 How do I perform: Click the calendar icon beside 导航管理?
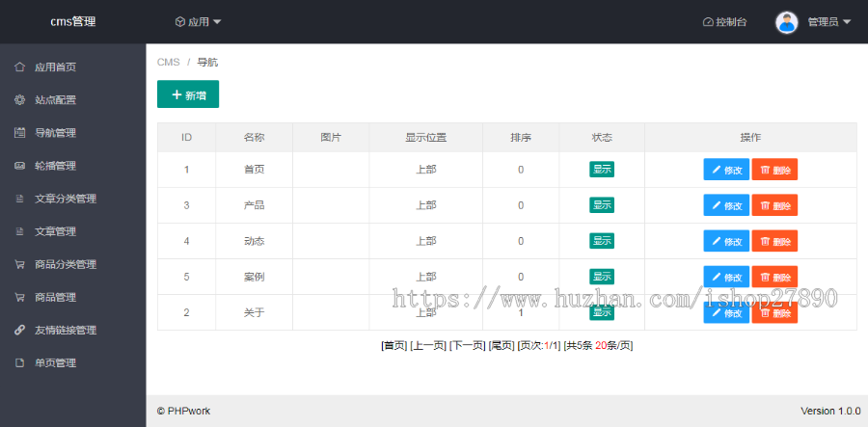[x=20, y=133]
